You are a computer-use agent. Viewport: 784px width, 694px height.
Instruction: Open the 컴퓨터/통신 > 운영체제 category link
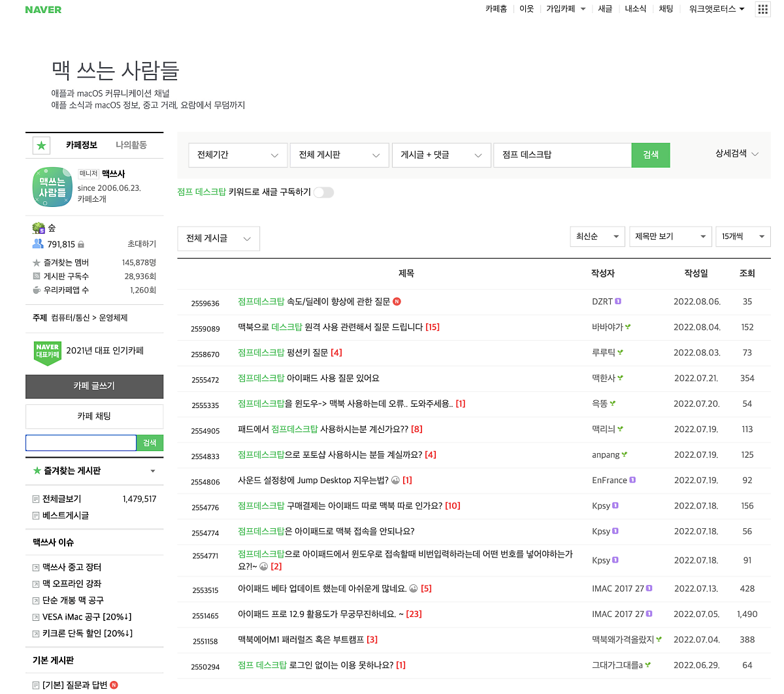point(90,318)
